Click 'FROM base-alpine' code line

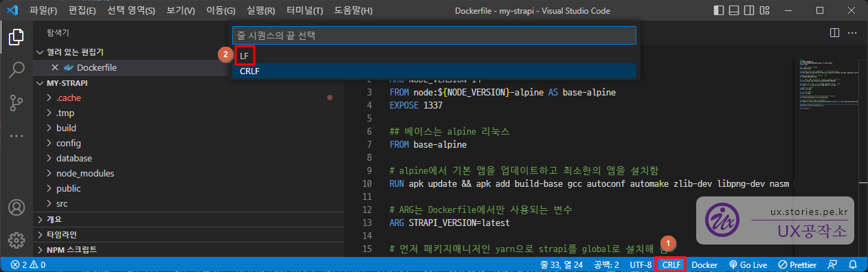click(x=427, y=145)
